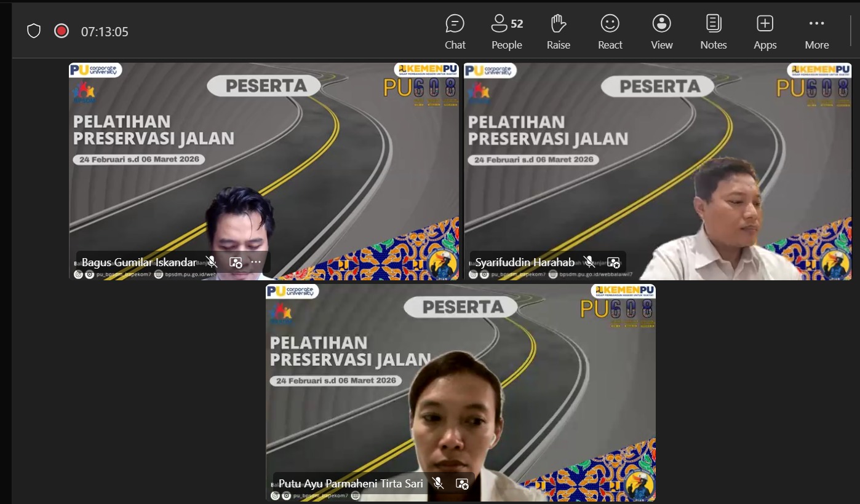
Task: Open the View layout options
Action: [x=661, y=32]
